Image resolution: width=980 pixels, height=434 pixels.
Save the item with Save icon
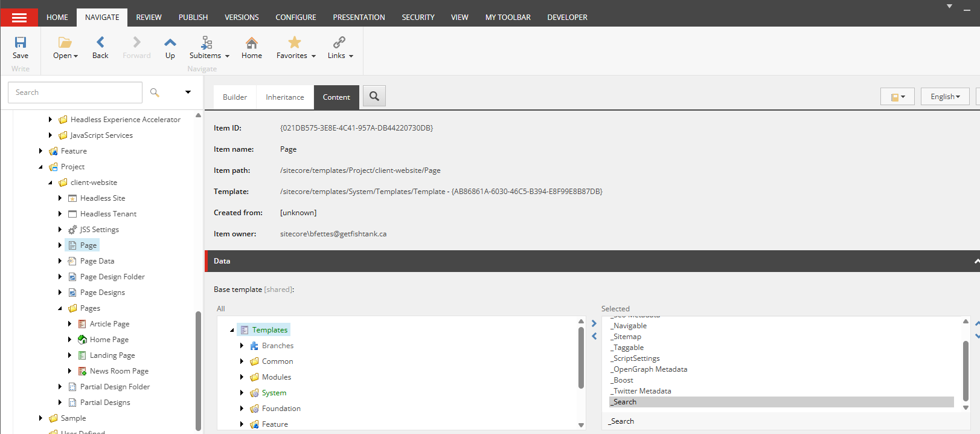pos(21,42)
